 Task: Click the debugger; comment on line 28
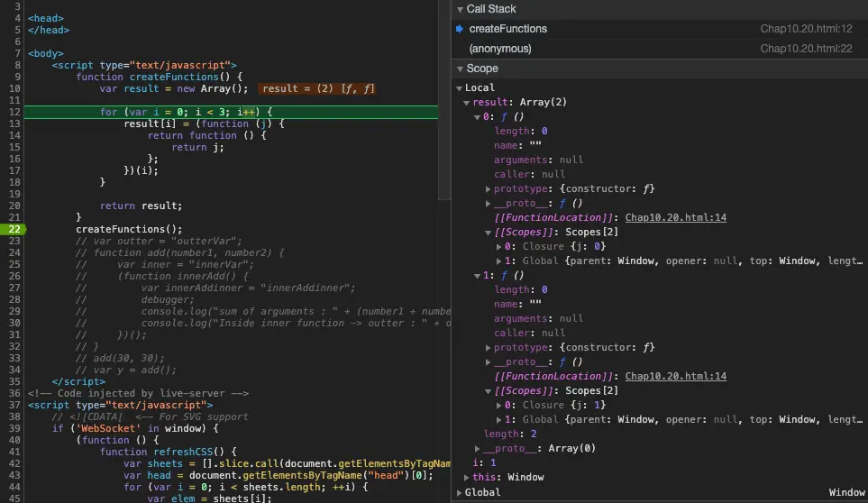[x=168, y=299]
